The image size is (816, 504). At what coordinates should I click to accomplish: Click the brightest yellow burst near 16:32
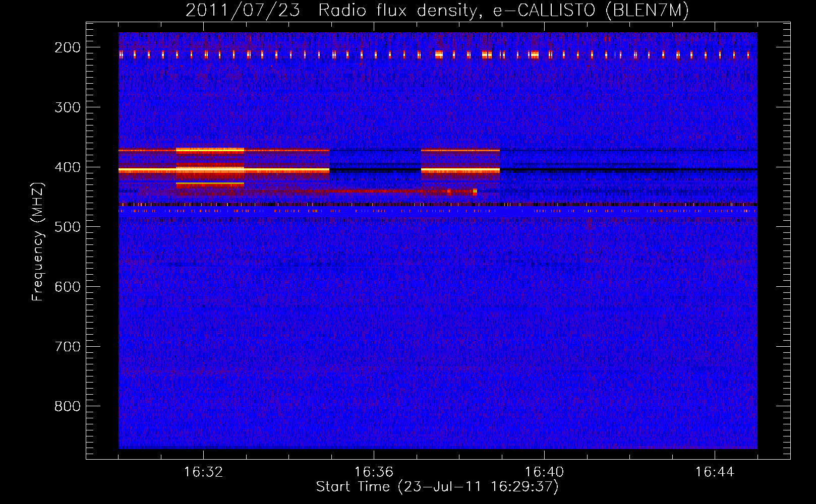(x=210, y=170)
